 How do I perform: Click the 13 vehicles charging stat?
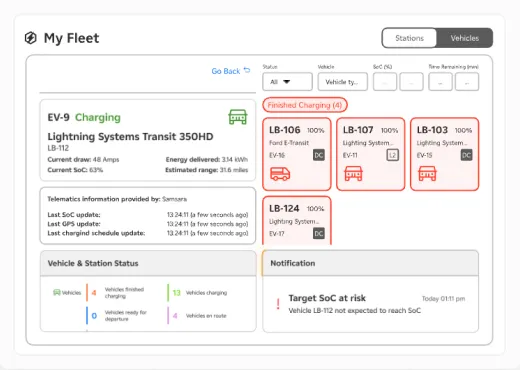[198, 293]
